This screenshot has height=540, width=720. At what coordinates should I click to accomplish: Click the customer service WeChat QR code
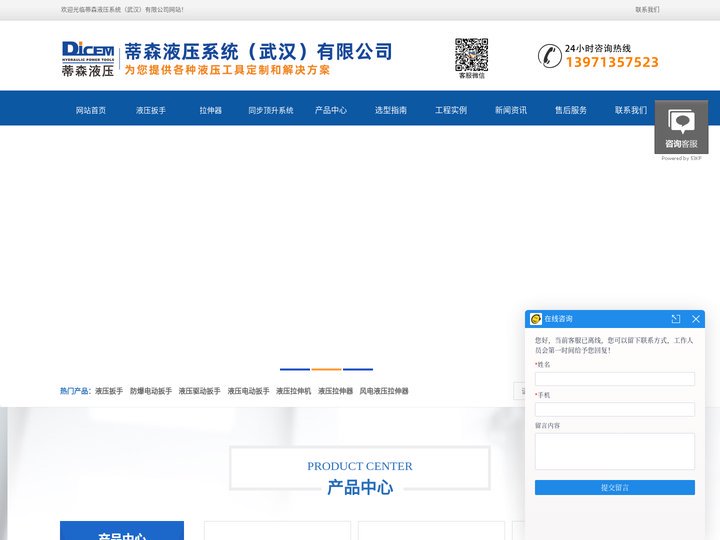pyautogui.click(x=472, y=55)
